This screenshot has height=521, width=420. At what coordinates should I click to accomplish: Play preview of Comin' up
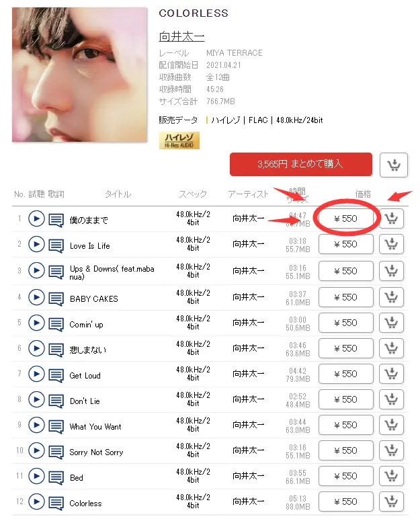[36, 323]
